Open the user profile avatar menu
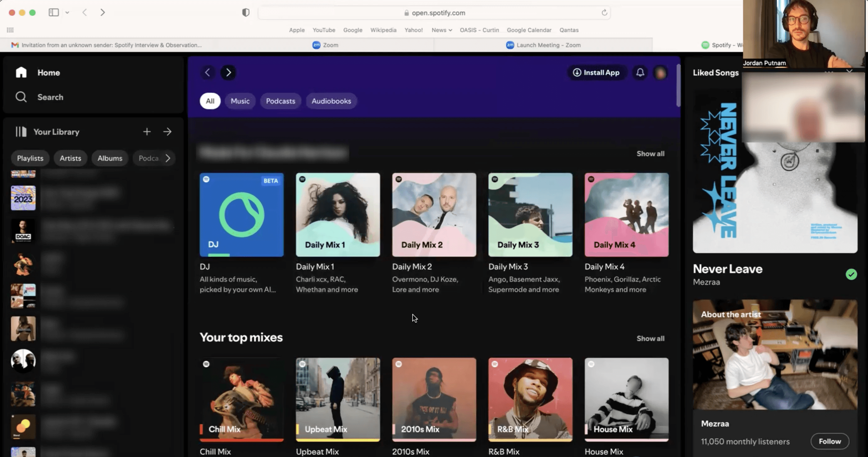 [x=660, y=72]
